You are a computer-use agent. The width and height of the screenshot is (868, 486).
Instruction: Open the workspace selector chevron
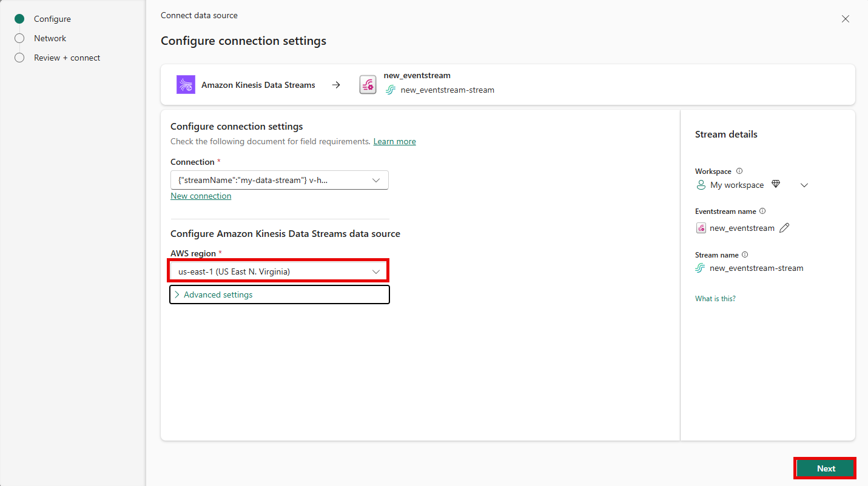tap(804, 185)
